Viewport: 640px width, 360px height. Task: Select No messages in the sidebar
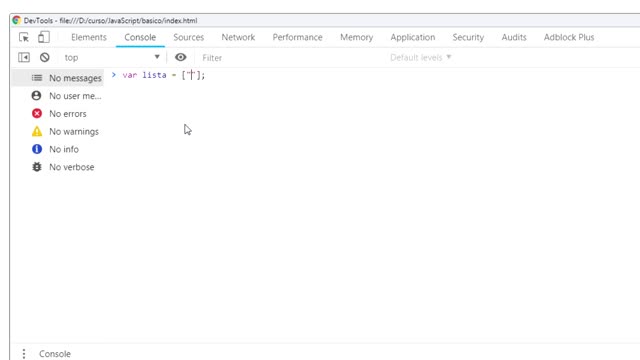58,78
